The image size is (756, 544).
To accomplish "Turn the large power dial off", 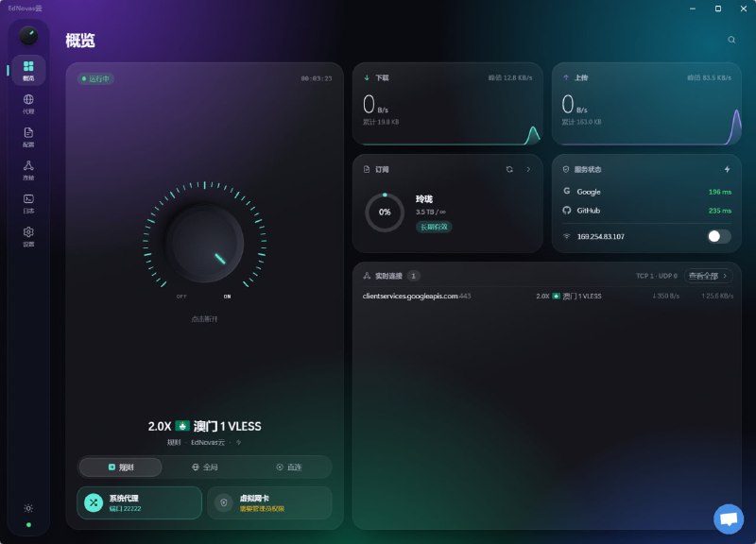I will pos(204,243).
